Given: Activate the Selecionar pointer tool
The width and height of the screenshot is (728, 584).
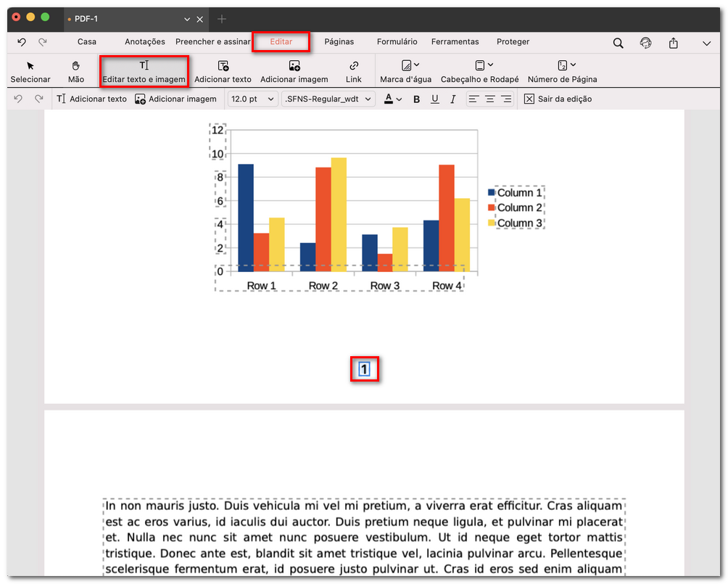Looking at the screenshot, I should (30, 70).
